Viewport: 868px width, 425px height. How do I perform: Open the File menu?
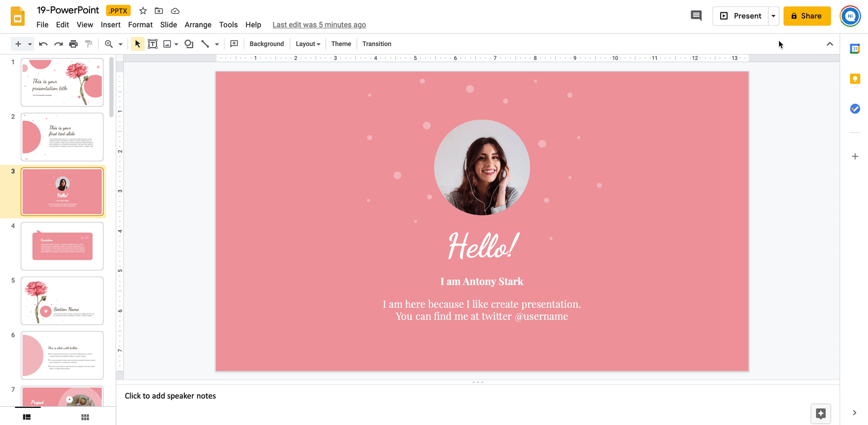[x=42, y=25]
